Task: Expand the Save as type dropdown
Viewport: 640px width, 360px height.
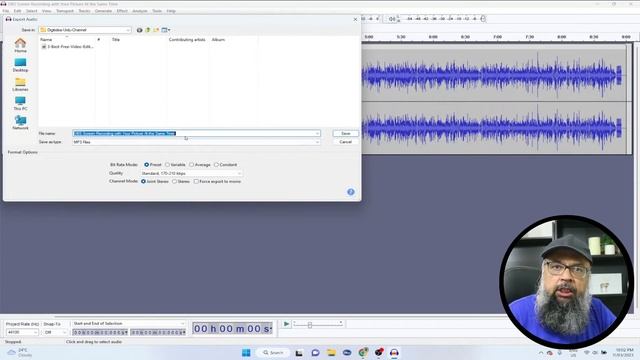Action: [x=317, y=142]
